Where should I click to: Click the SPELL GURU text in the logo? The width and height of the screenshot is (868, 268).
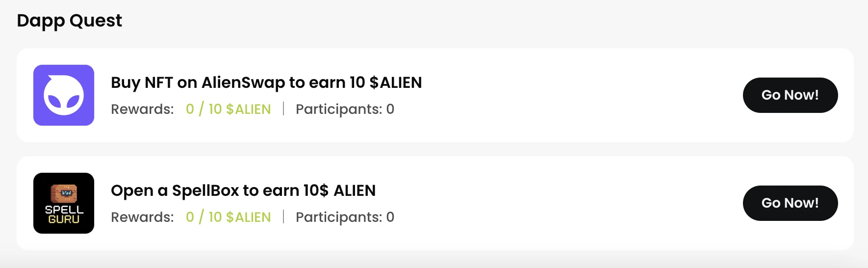coord(64,214)
